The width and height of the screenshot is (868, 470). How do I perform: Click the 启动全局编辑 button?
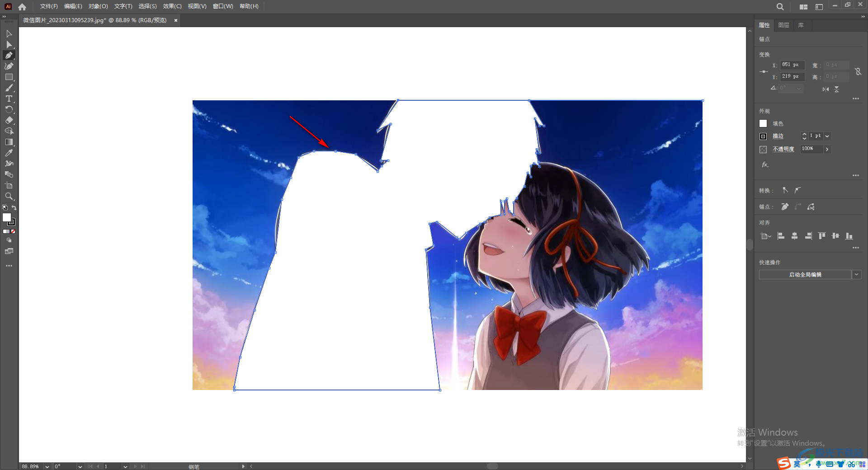click(805, 275)
